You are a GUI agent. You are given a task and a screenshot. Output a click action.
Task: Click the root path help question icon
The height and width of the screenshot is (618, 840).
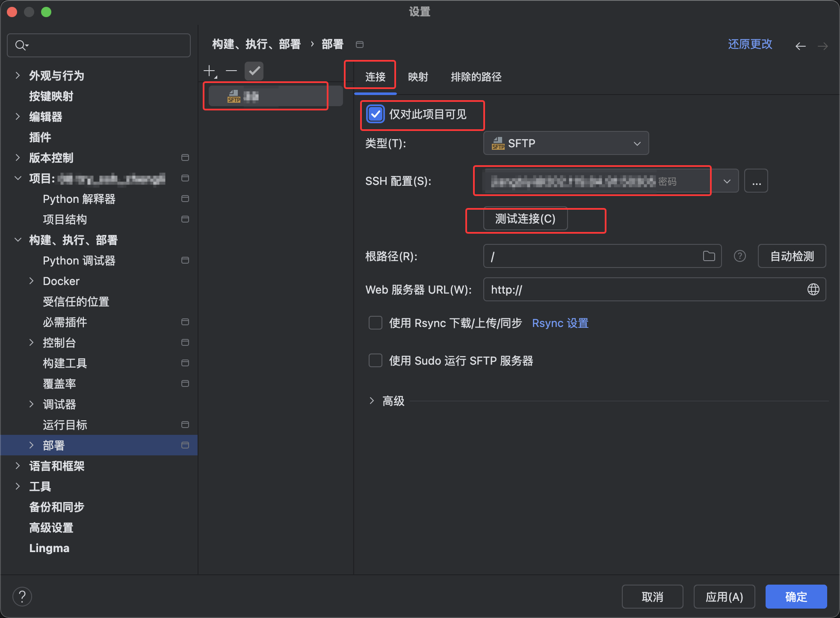tap(739, 256)
